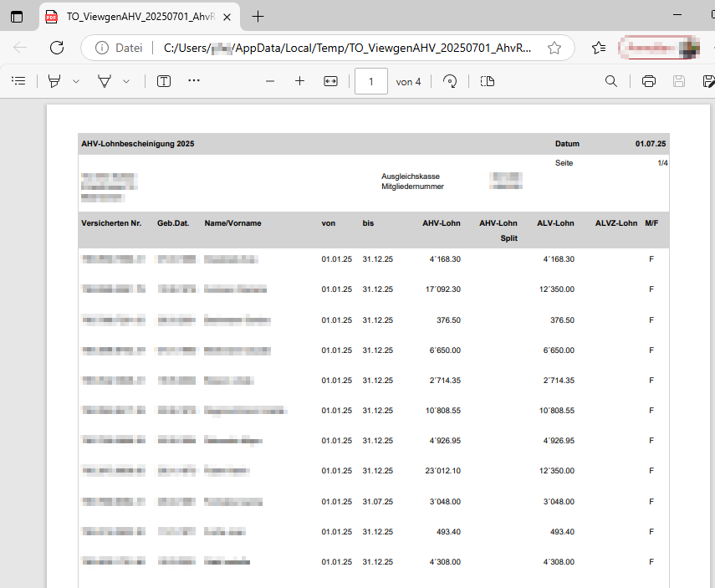Viewport: 715px width, 588px height.
Task: Search within the PDF document
Action: click(x=611, y=81)
